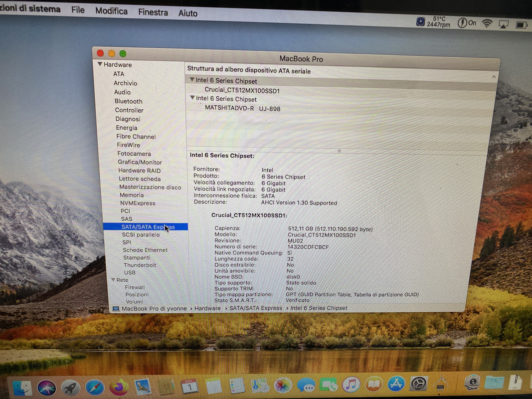
Task: Click the lightning bolt On status icon
Action: coord(467,23)
